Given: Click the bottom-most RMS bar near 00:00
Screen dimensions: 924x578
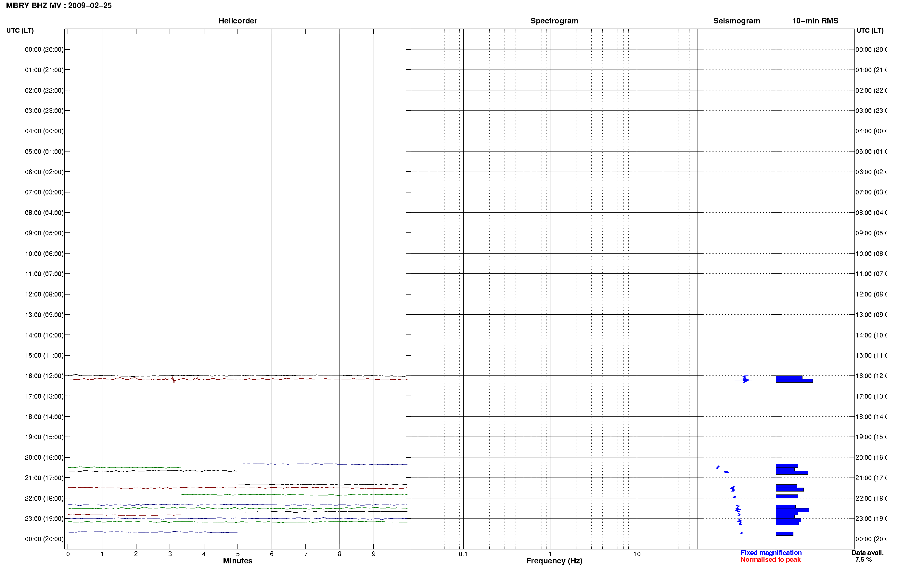Looking at the screenshot, I should click(x=784, y=534).
